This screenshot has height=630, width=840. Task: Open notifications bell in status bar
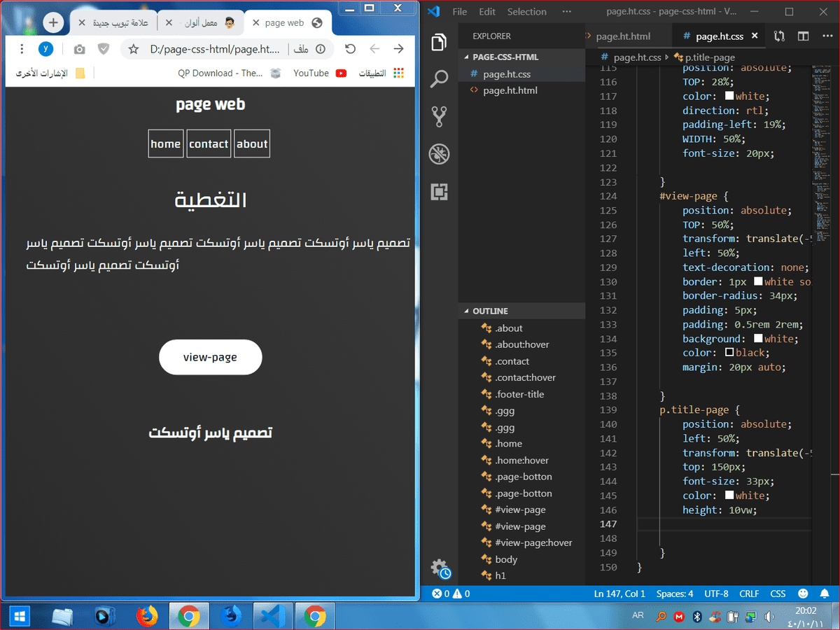pos(825,594)
